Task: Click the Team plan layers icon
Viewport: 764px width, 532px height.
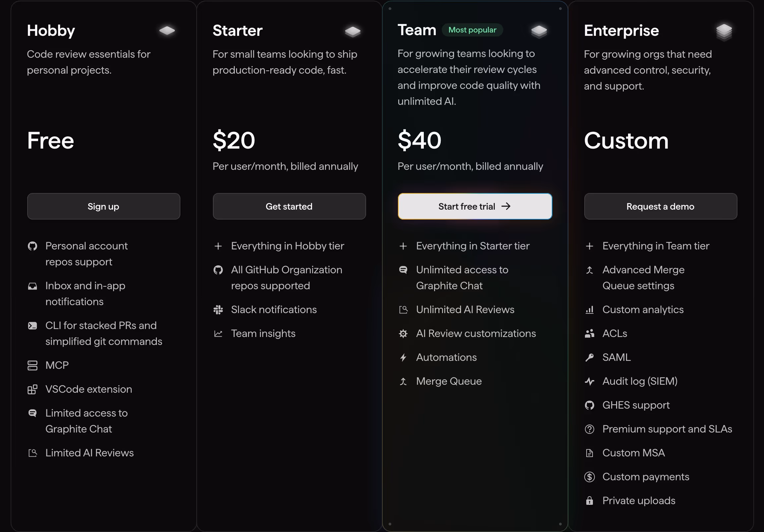Action: (x=539, y=32)
